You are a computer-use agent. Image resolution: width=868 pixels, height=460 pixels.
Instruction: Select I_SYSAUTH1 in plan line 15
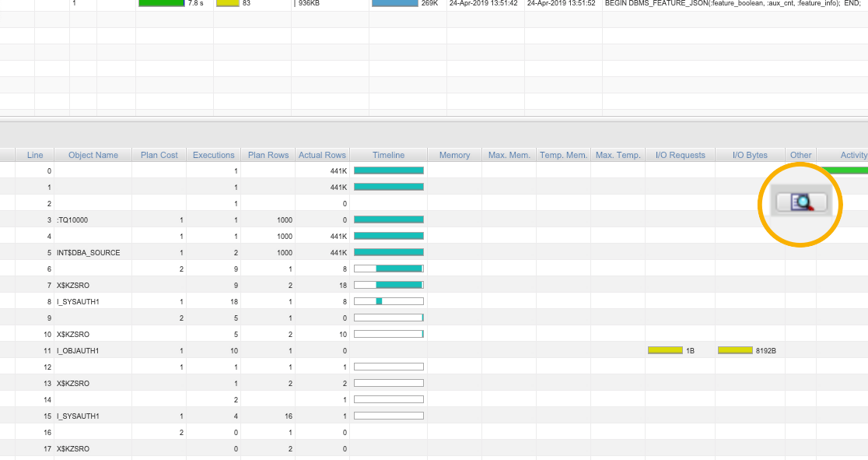point(78,416)
